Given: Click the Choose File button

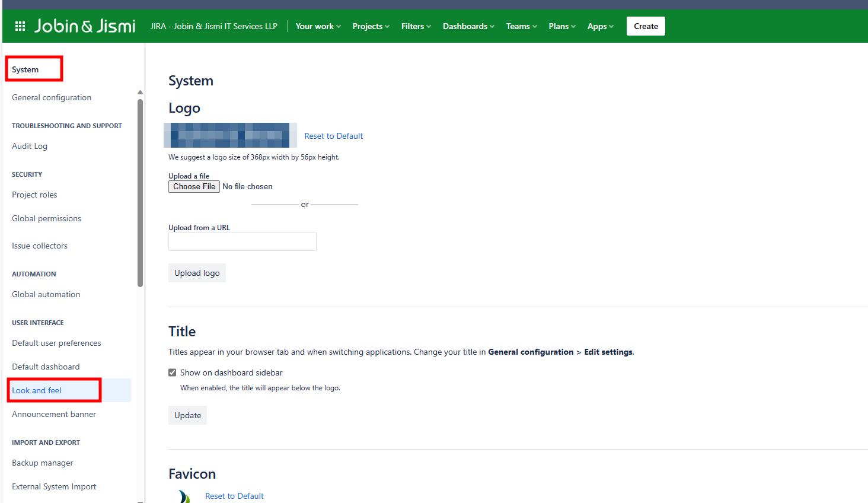Looking at the screenshot, I should coord(194,186).
